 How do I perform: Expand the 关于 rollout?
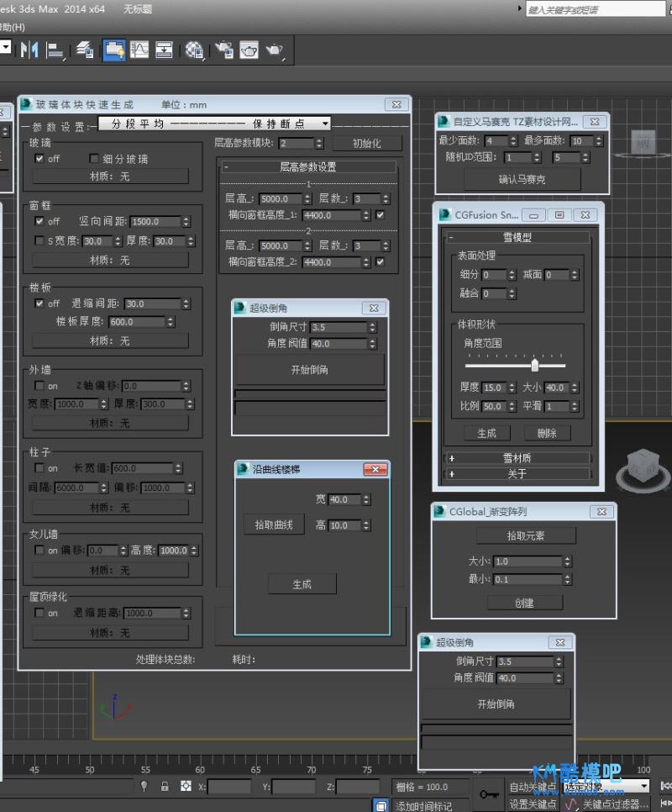coord(517,473)
